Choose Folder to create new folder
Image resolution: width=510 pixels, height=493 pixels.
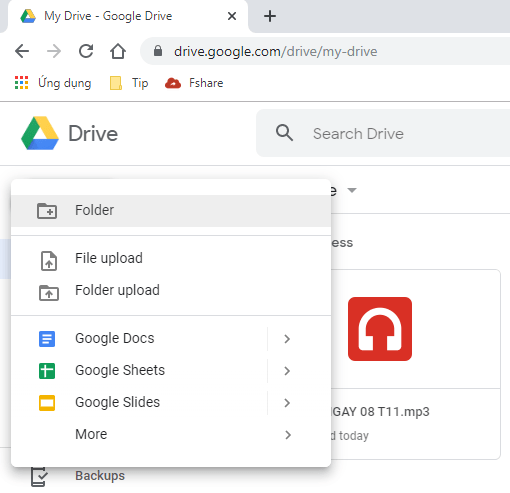point(171,211)
